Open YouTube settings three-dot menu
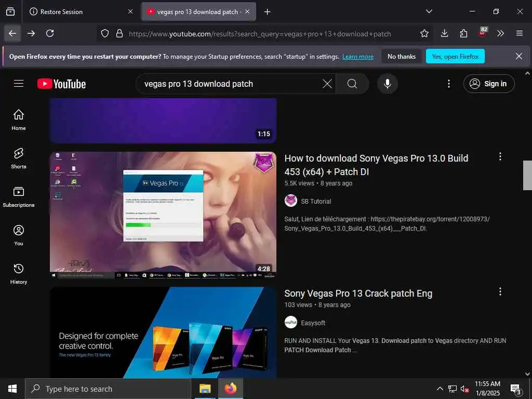Image resolution: width=532 pixels, height=399 pixels. 449,84
